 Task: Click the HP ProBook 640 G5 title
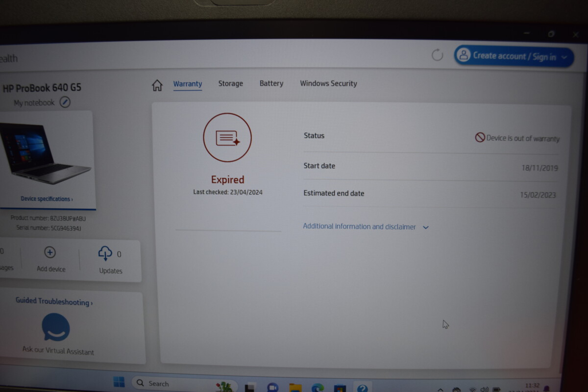42,88
